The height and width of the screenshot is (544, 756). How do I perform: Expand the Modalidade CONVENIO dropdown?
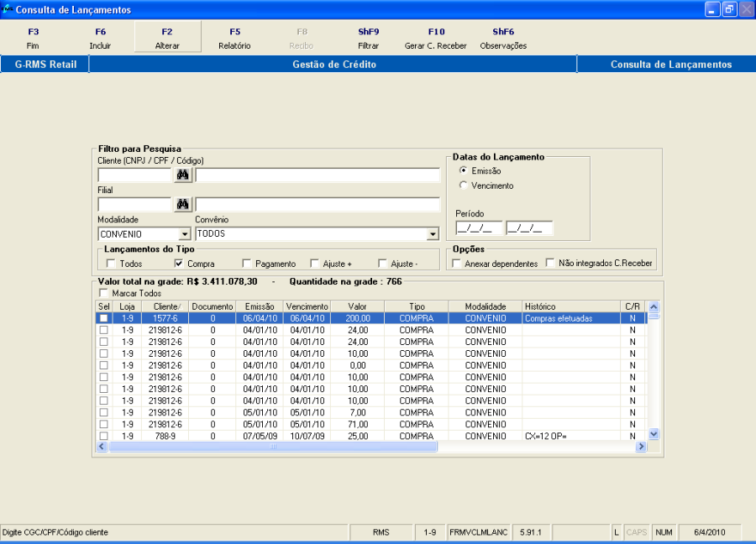(x=185, y=235)
